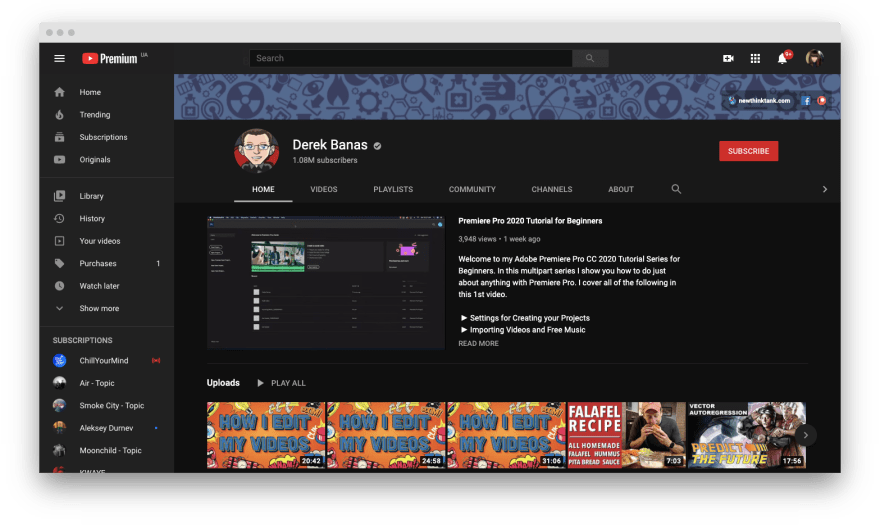Switch to the HOME tab
The width and height of the screenshot is (880, 529).
point(263,189)
